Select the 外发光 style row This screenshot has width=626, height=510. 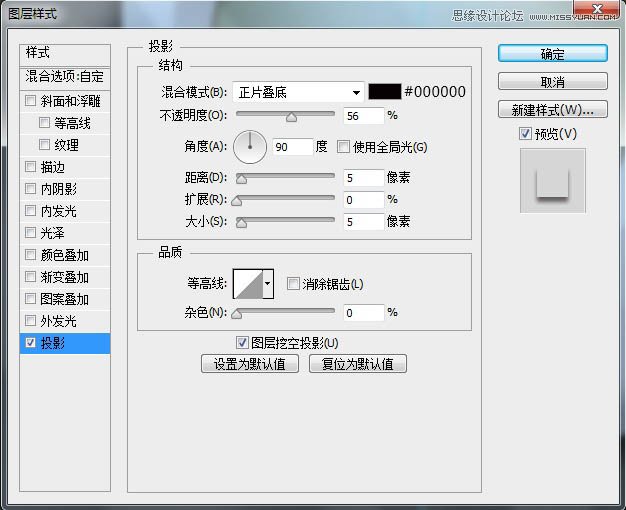point(65,321)
